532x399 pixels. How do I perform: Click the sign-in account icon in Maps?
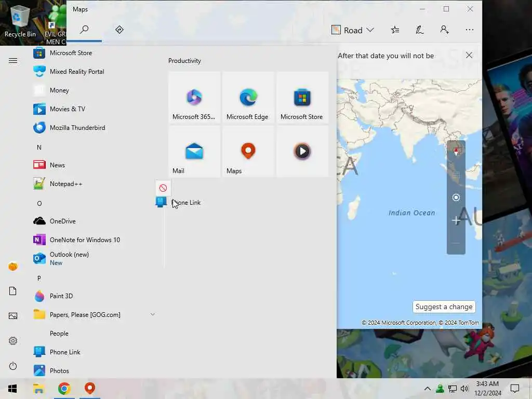445,30
